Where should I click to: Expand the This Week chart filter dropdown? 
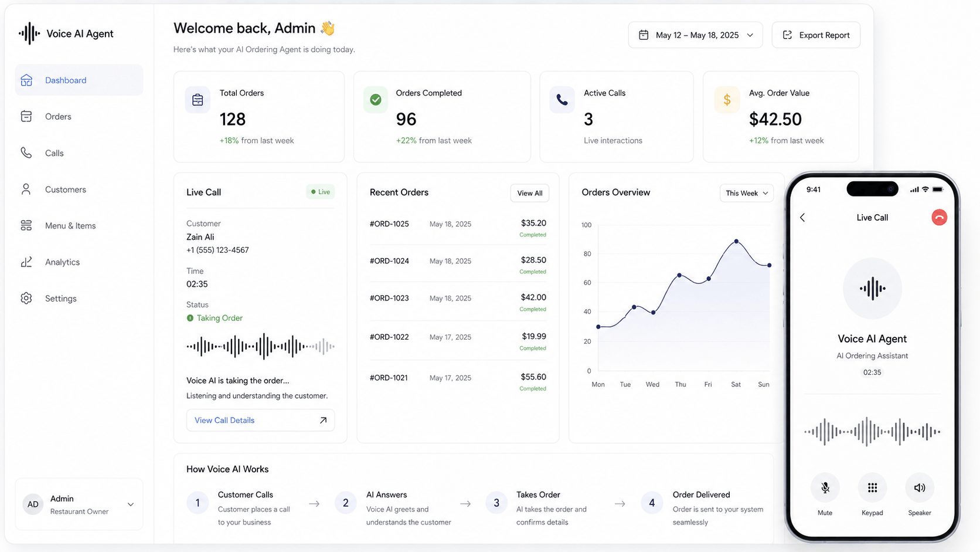[747, 193]
